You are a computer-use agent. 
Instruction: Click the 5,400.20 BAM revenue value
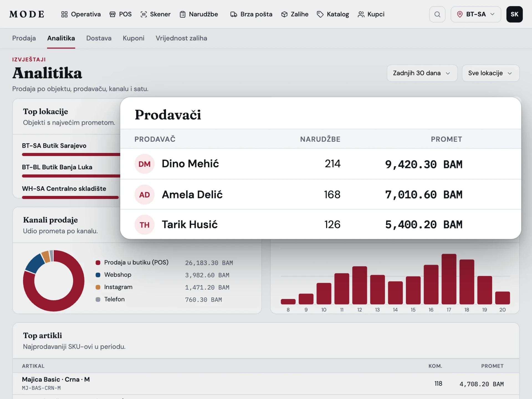[424, 224]
